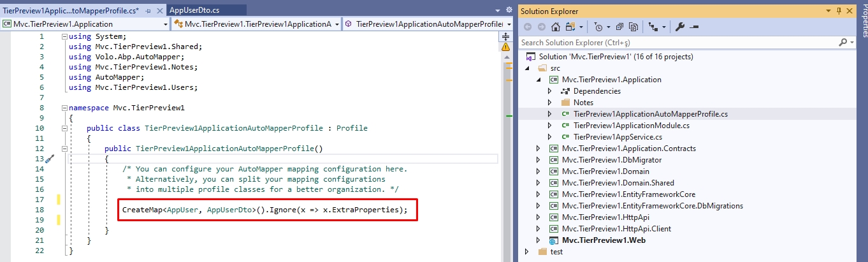Image resolution: width=868 pixels, height=262 pixels.
Task: Switch to the AppUserDto.cs tab
Action: (x=193, y=10)
